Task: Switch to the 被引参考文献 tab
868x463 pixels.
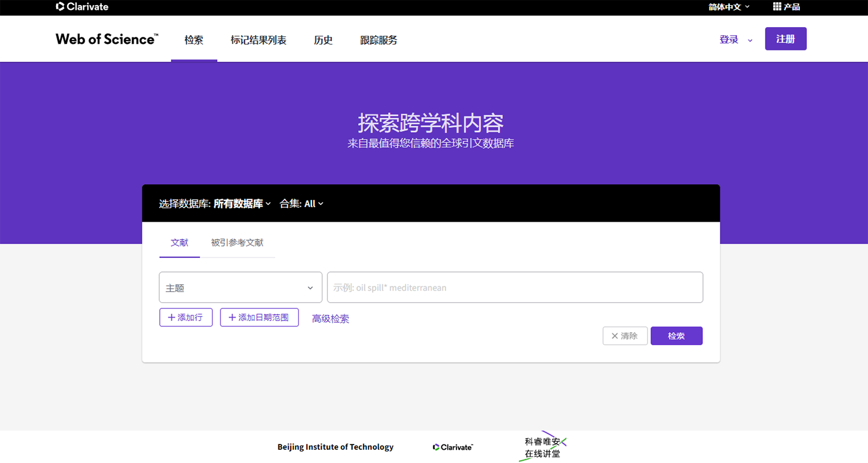Action: pyautogui.click(x=237, y=243)
